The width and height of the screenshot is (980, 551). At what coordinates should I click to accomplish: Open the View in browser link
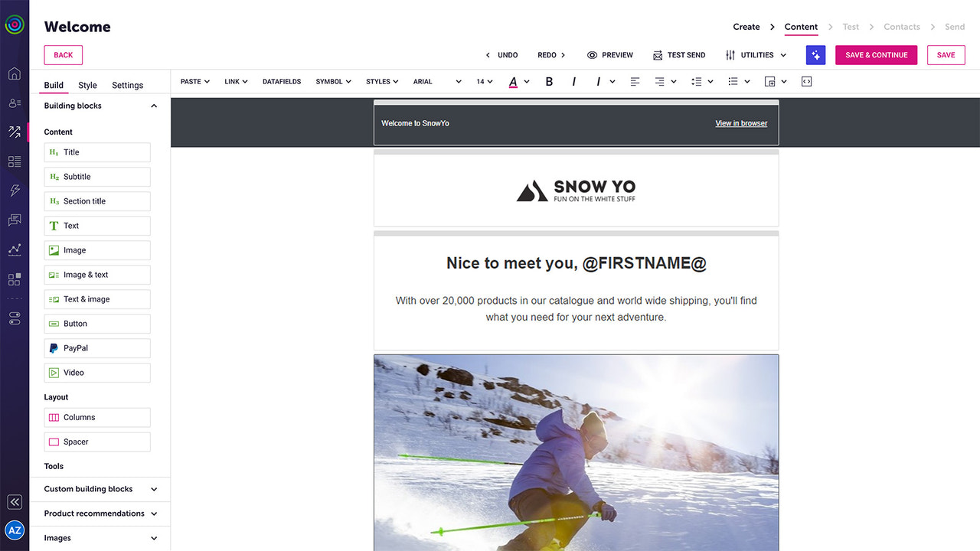point(740,122)
